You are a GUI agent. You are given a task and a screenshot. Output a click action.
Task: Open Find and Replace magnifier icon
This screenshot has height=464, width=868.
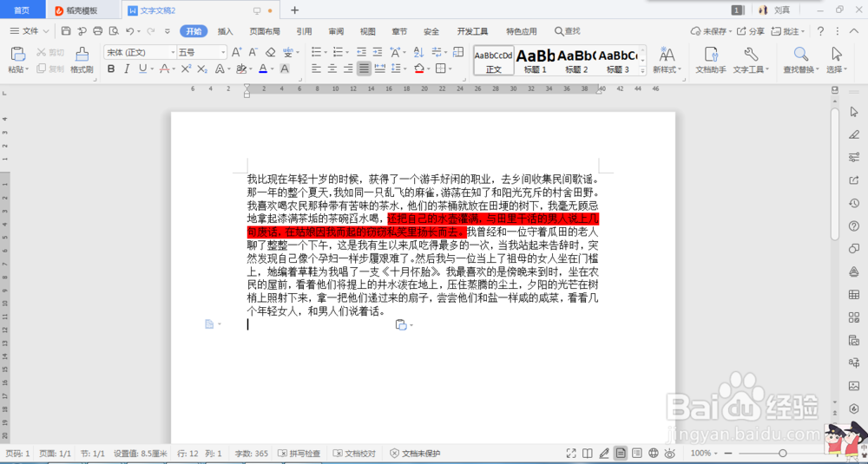tap(800, 54)
